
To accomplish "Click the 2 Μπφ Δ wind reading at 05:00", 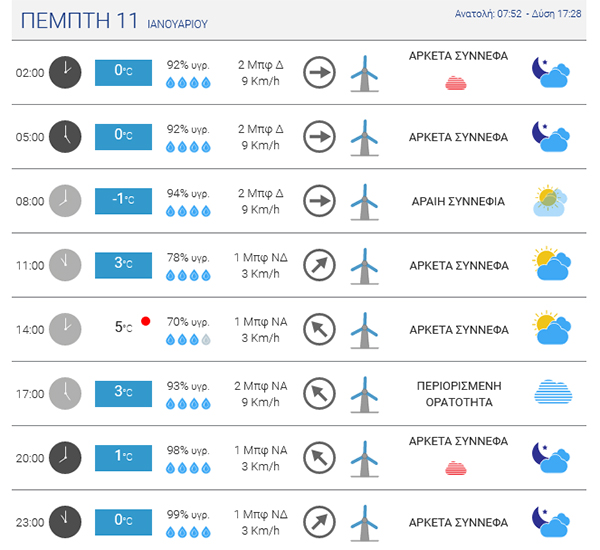I will pyautogui.click(x=260, y=129).
